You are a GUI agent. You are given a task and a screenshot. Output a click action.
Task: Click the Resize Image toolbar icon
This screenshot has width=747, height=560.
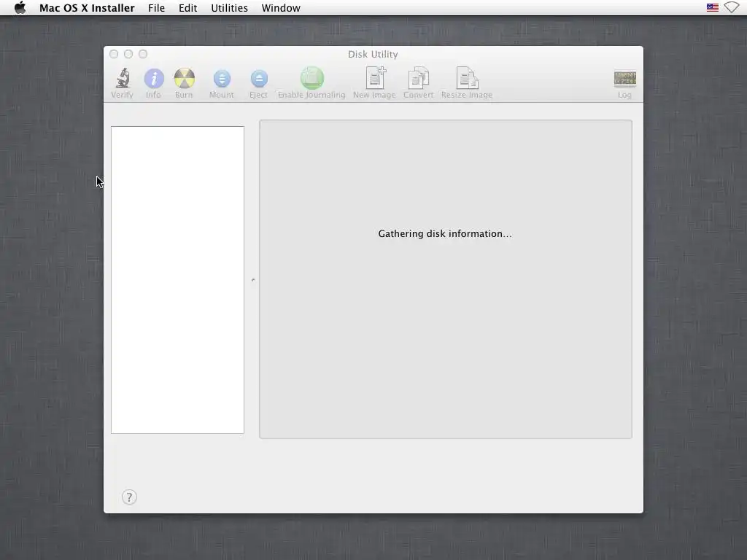pos(467,77)
